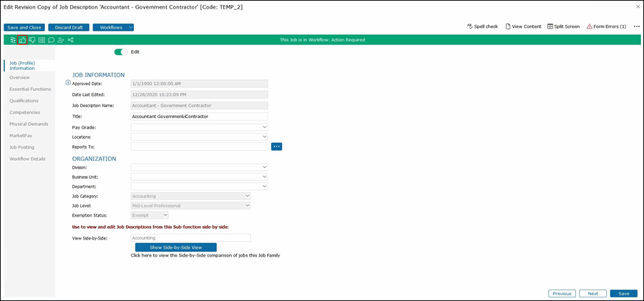Go to Essential Functions section
Image resolution: width=644 pixels, height=301 pixels.
tap(30, 89)
